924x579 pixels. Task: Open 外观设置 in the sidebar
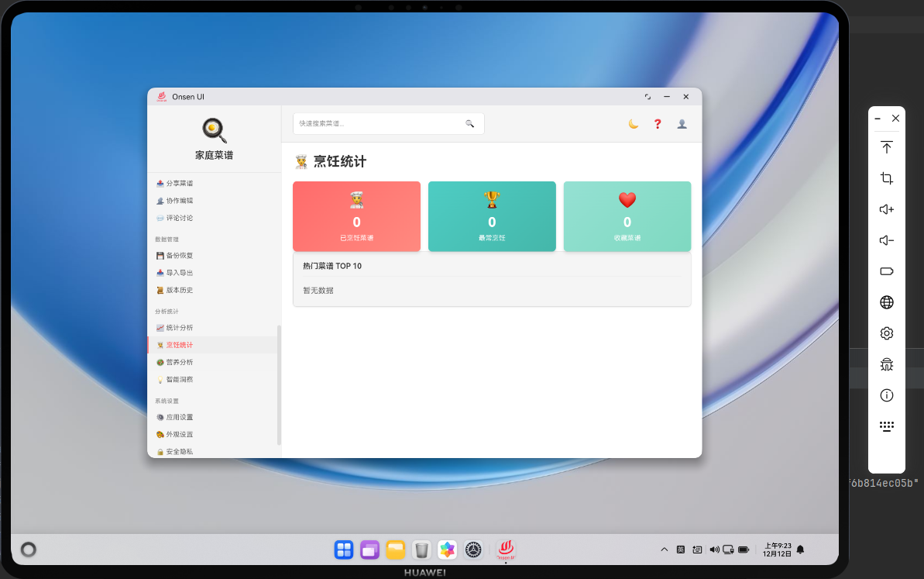tap(212, 434)
